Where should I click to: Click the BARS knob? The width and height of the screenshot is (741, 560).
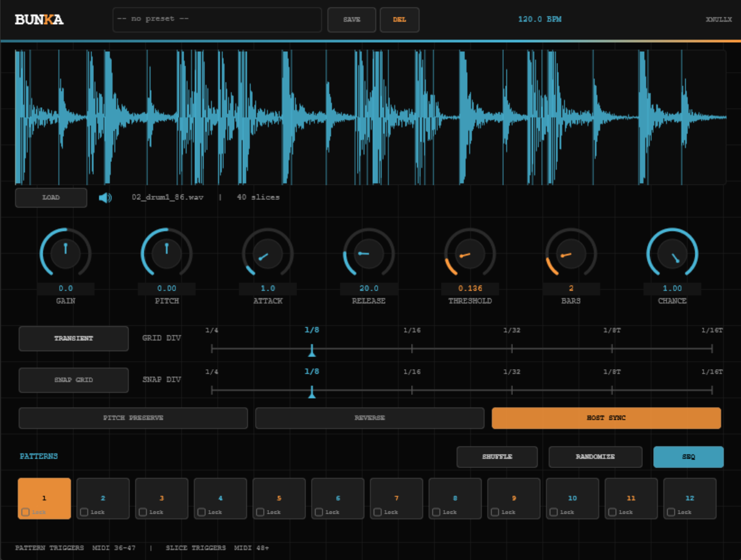click(571, 254)
